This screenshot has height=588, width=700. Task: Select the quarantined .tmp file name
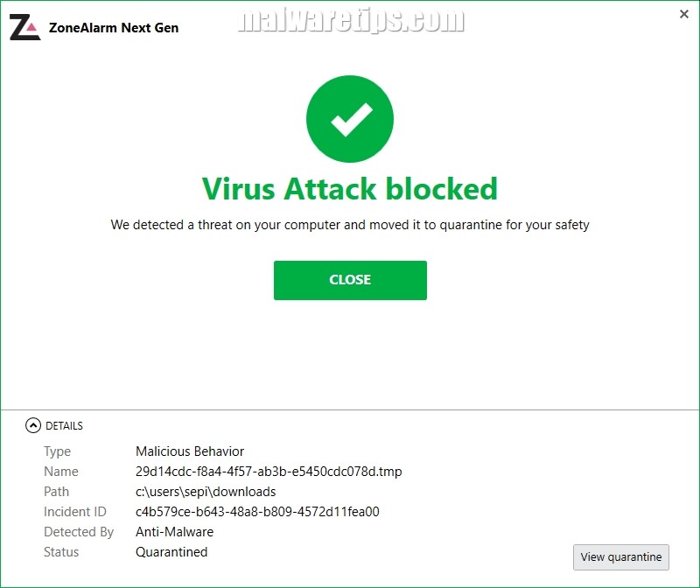click(269, 472)
